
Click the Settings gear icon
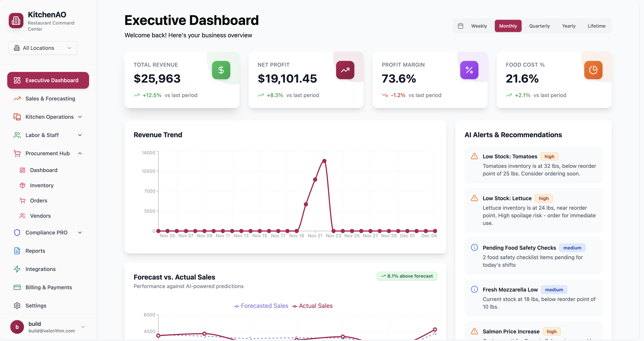click(17, 305)
